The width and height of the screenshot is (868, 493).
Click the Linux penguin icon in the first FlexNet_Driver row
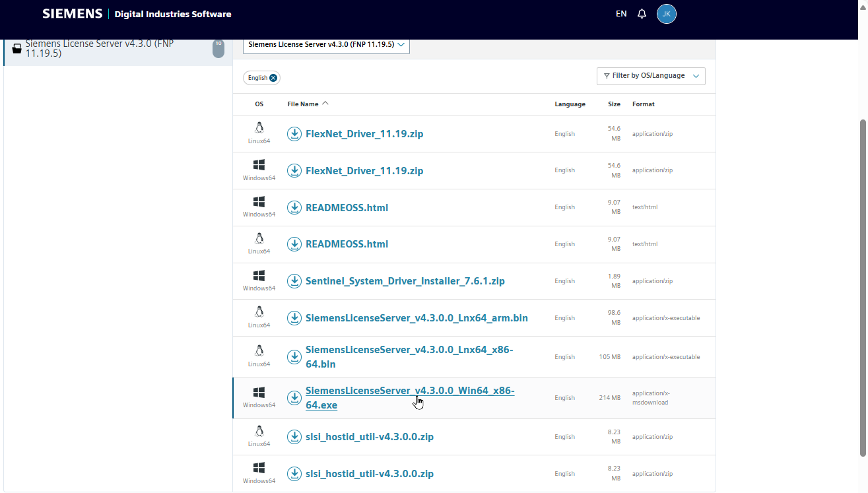(x=259, y=127)
